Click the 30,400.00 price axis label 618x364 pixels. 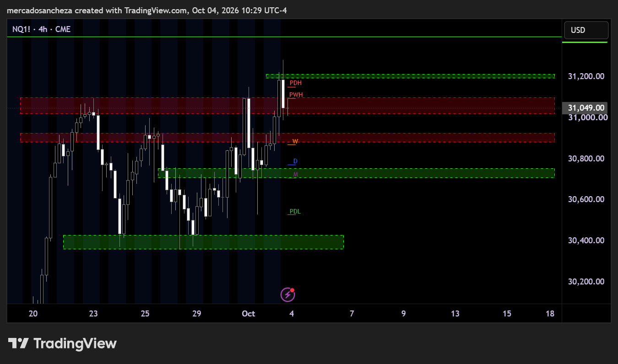(586, 241)
